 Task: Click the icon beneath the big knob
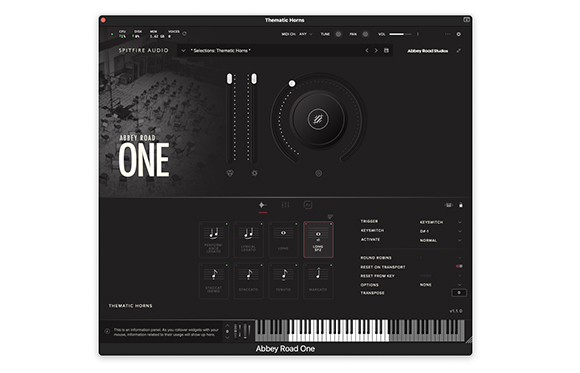[x=318, y=173]
